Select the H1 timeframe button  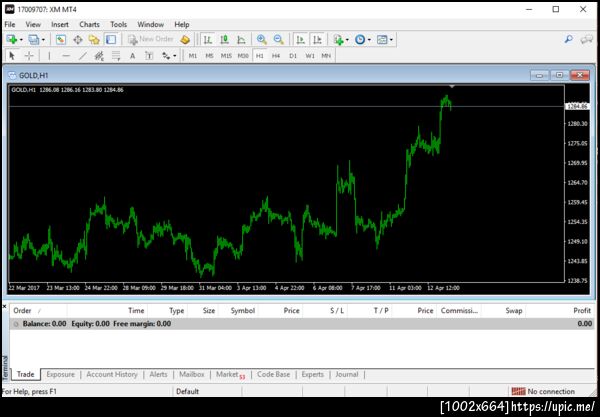tap(260, 56)
